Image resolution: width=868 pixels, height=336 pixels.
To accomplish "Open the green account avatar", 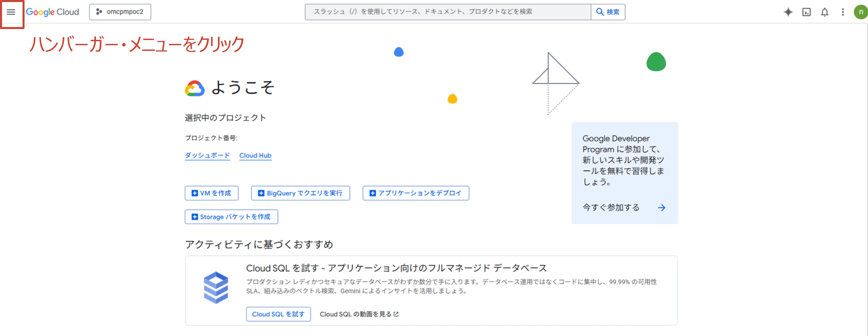I will point(861,12).
